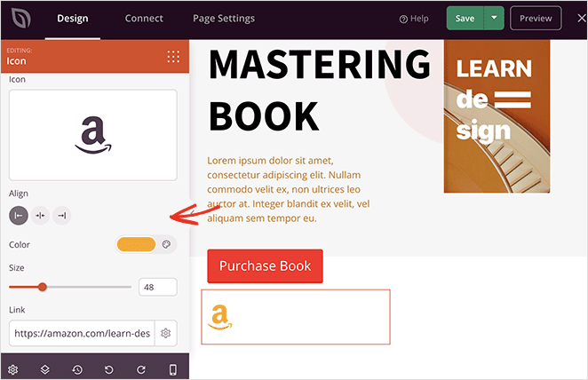Screen dimensions: 588x380
Task: Select right alignment option
Action: [61, 215]
